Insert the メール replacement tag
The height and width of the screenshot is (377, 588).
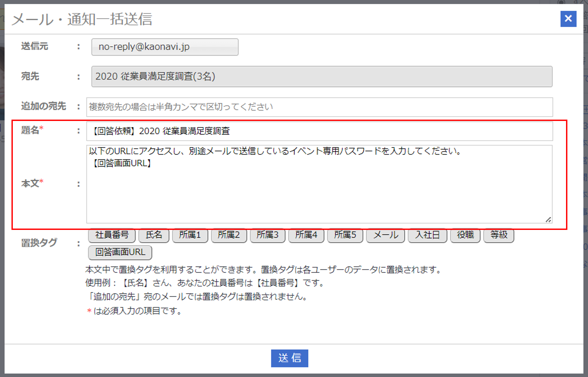point(386,235)
